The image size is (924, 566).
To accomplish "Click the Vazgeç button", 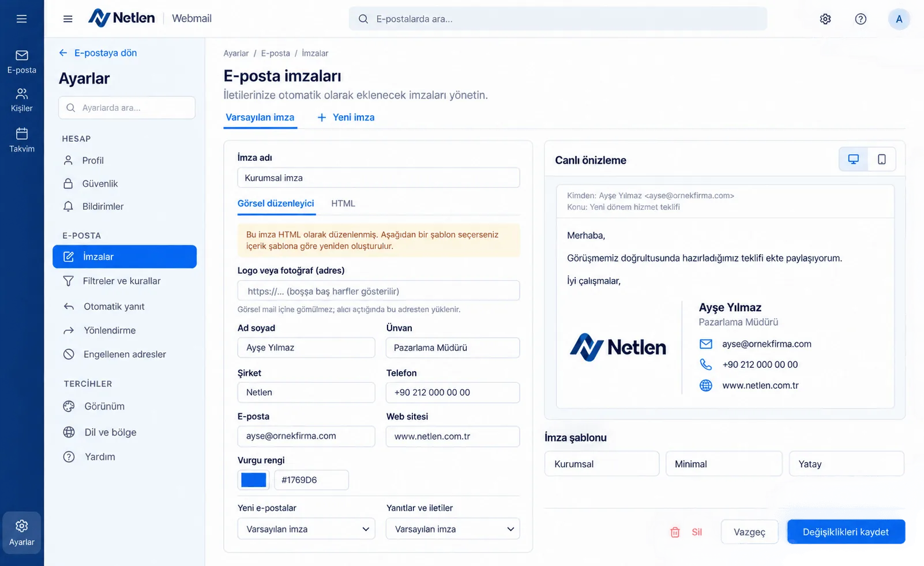I will 749,532.
